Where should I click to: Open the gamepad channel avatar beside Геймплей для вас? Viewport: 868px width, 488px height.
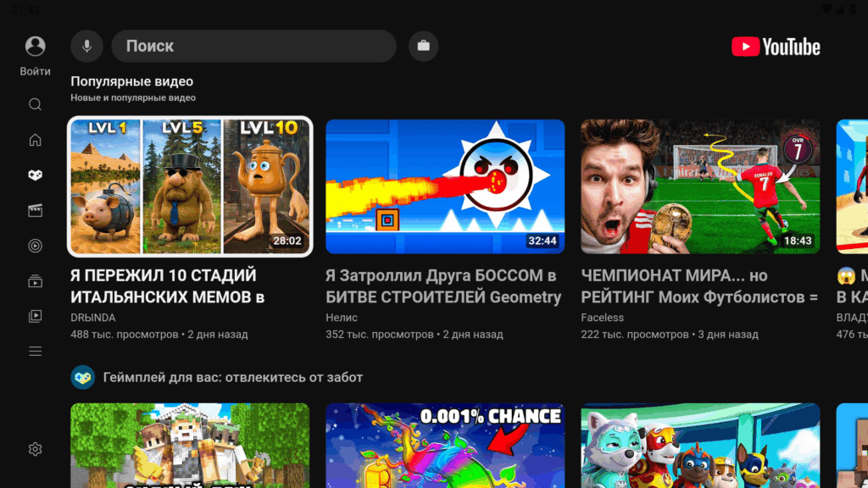[82, 377]
